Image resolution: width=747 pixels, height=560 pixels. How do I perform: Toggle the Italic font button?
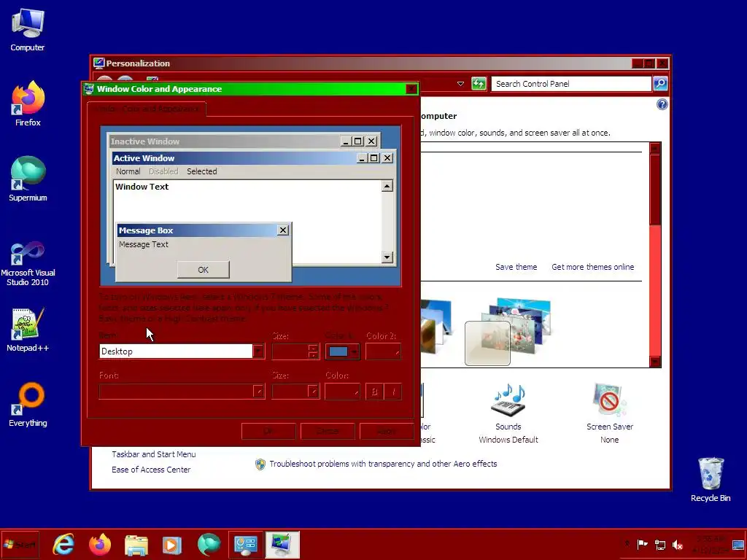pyautogui.click(x=393, y=392)
